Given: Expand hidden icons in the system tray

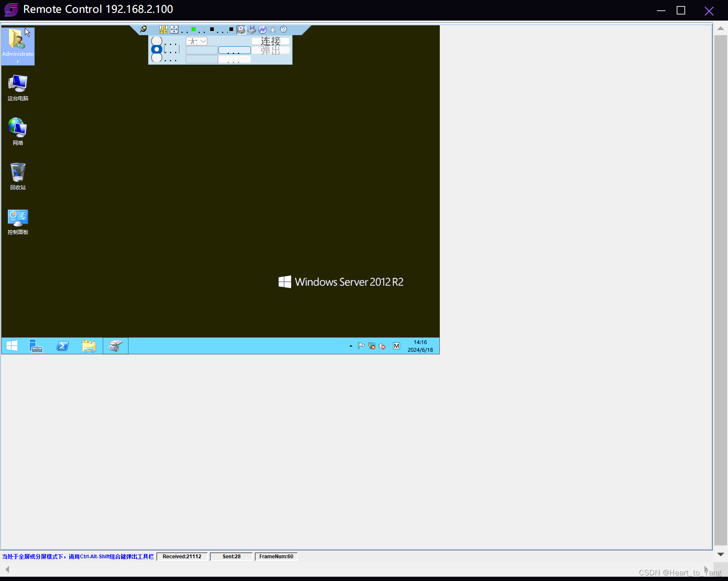Looking at the screenshot, I should [x=350, y=346].
